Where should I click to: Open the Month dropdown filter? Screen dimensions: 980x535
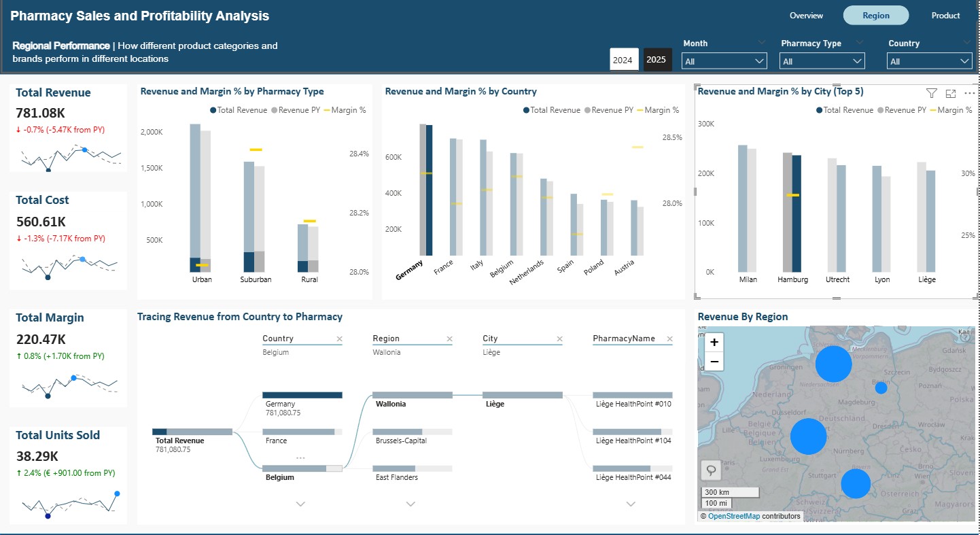724,61
